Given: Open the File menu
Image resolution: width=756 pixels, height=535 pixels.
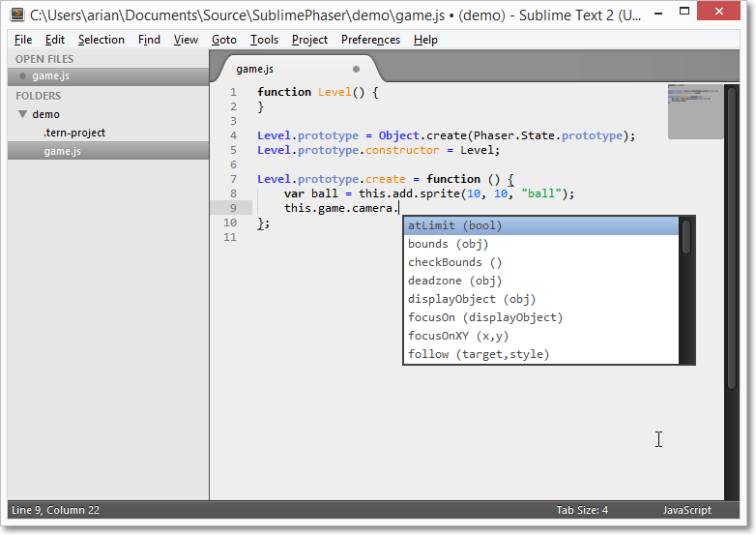Looking at the screenshot, I should click(x=23, y=40).
